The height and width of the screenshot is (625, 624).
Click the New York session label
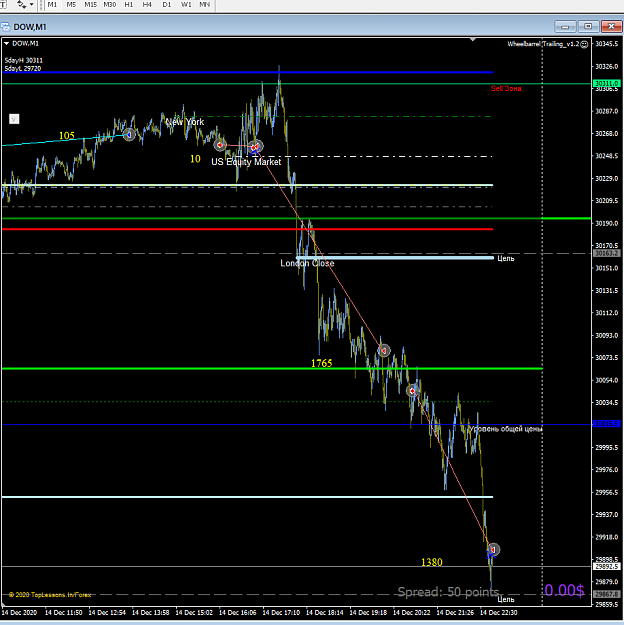tap(185, 122)
